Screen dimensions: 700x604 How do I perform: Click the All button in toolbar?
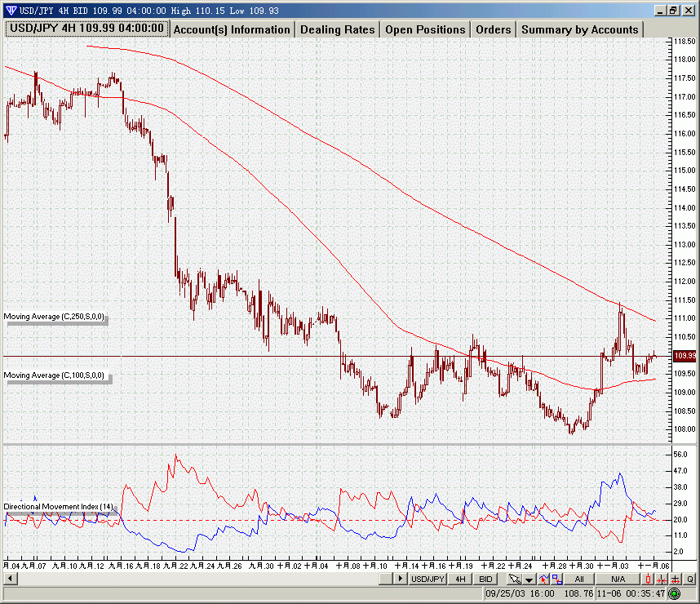click(x=579, y=579)
